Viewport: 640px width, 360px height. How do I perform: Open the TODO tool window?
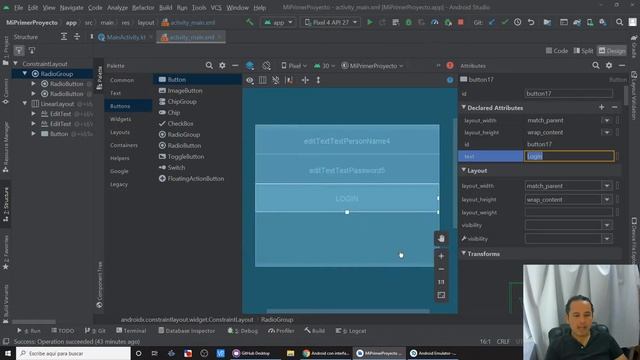pos(62,331)
